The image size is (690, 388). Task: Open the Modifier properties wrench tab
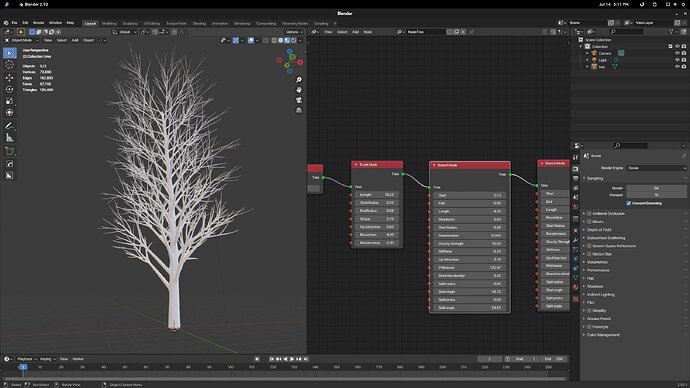(x=576, y=240)
